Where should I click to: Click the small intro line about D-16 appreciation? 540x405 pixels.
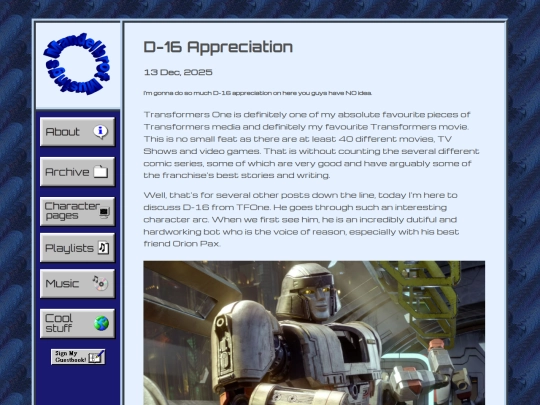tap(258, 93)
